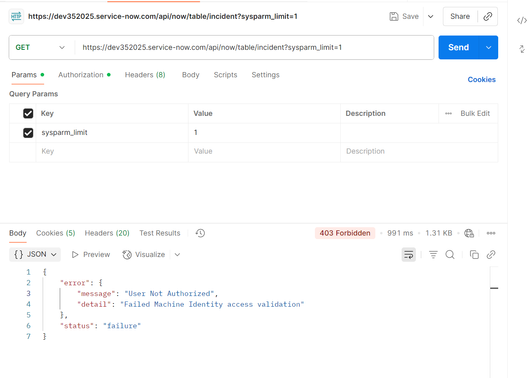This screenshot has width=532, height=378.
Task: Click the "Failed Machine Identity access validation" text
Action: tap(212, 304)
